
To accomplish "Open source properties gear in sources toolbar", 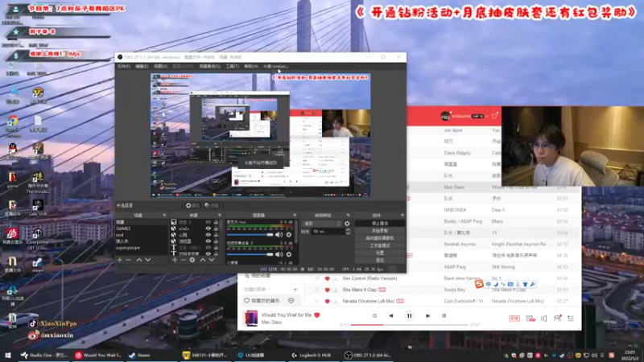I will (x=192, y=260).
